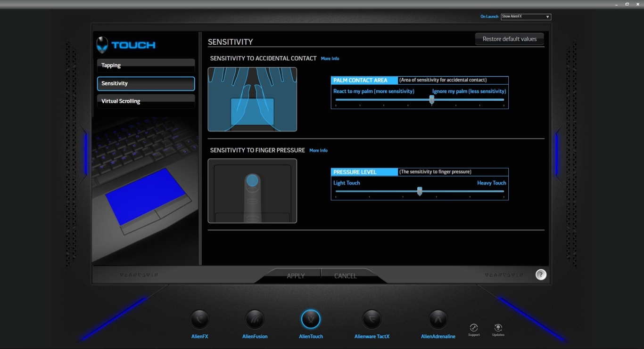Open the Virtual Scrolling section
Viewport: 644px width, 349px height.
[x=146, y=101]
